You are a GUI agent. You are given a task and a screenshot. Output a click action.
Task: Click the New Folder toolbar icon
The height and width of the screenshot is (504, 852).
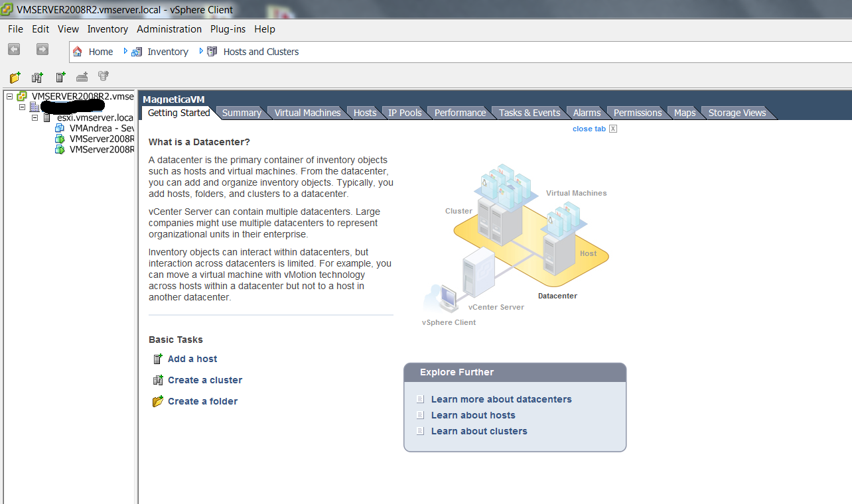(15, 77)
